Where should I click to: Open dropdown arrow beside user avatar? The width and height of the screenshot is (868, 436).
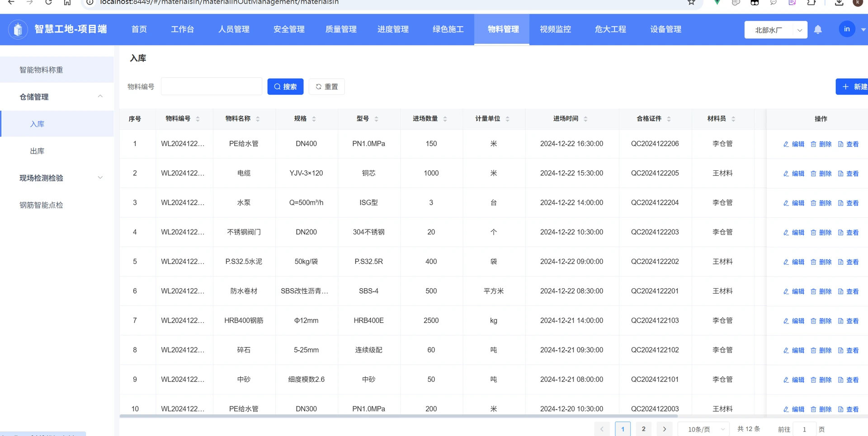point(863,30)
